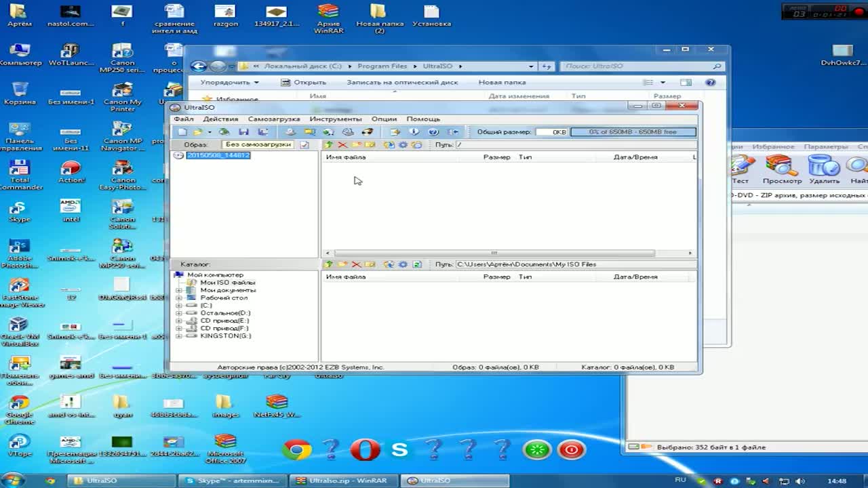Click the question mark Help icon in UltraISO toolbar

(x=433, y=132)
